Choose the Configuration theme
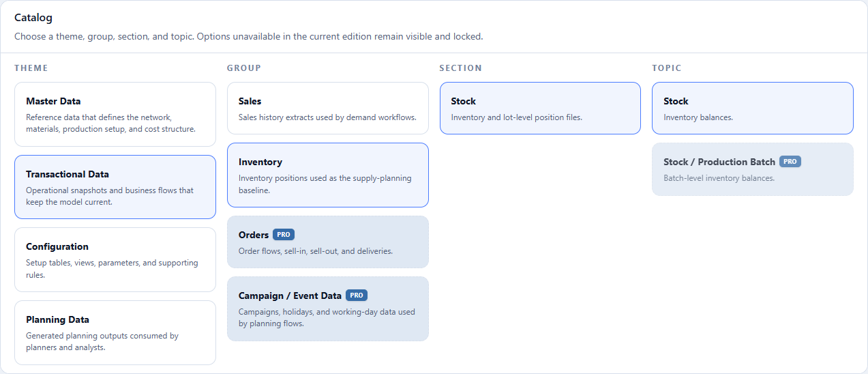This screenshot has height=374, width=868. (x=115, y=260)
